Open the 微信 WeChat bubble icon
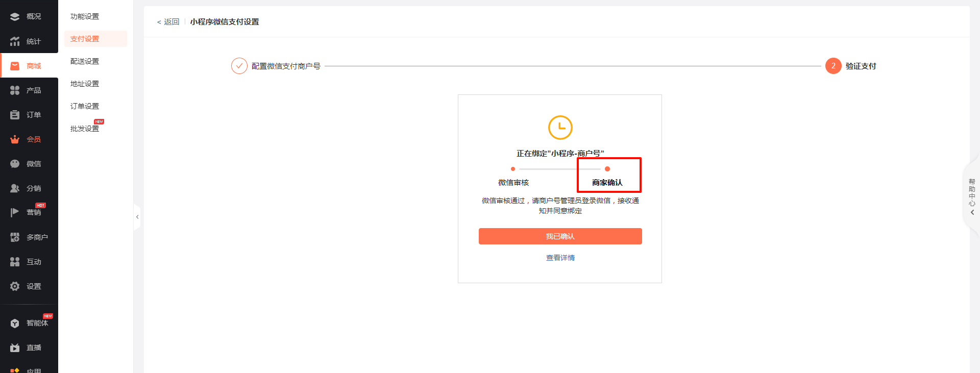This screenshot has width=980, height=373. tap(15, 164)
